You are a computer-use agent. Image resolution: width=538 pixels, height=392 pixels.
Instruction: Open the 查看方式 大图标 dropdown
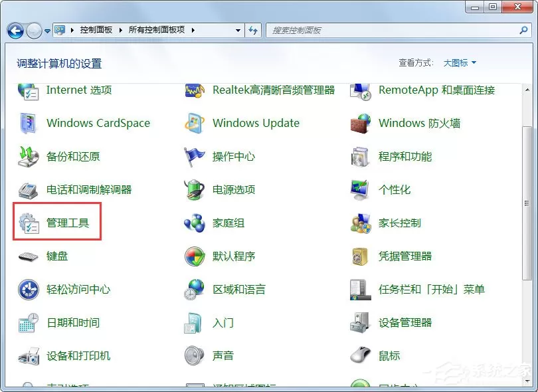click(460, 63)
